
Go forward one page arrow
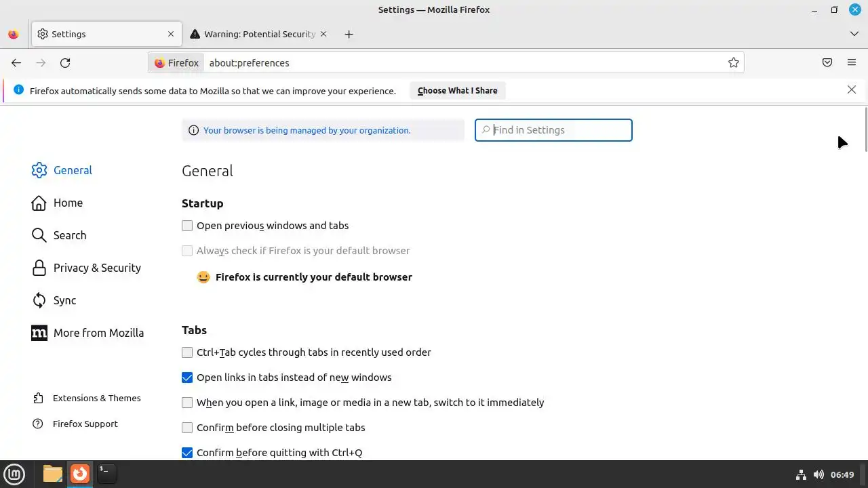point(41,63)
